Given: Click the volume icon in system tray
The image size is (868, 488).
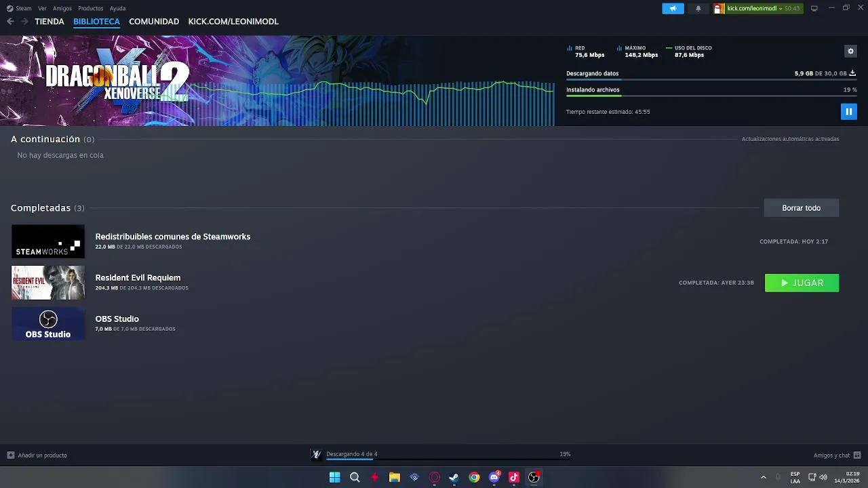Looking at the screenshot, I should tap(823, 477).
